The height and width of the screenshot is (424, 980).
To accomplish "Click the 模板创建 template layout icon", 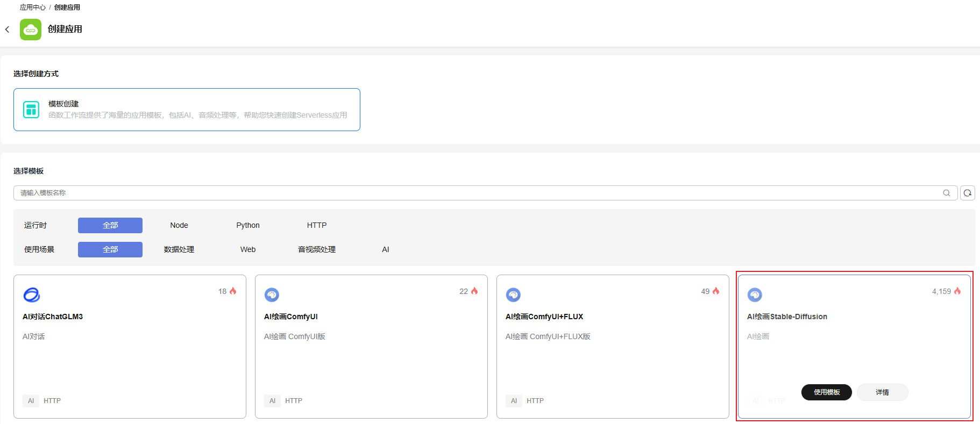I will coord(31,110).
